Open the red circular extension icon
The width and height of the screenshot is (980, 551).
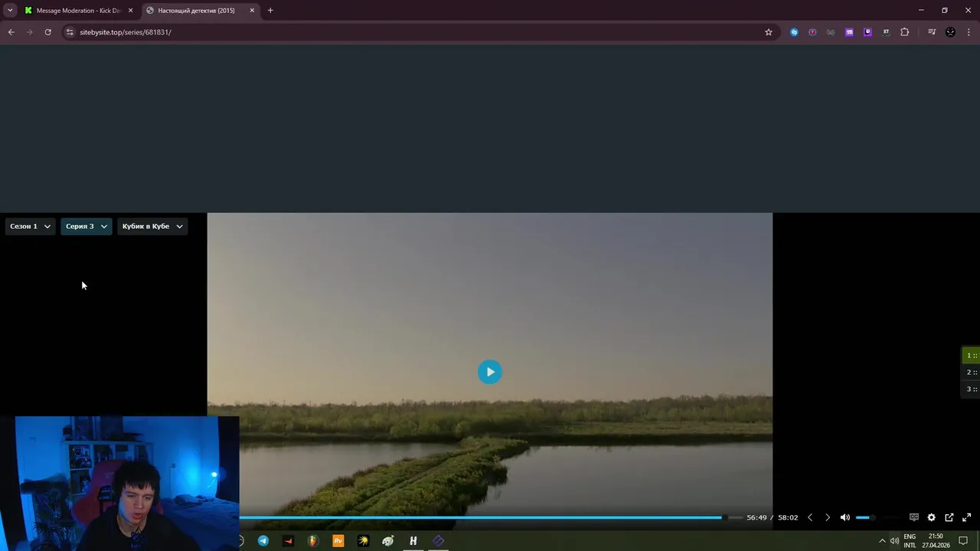pyautogui.click(x=812, y=32)
